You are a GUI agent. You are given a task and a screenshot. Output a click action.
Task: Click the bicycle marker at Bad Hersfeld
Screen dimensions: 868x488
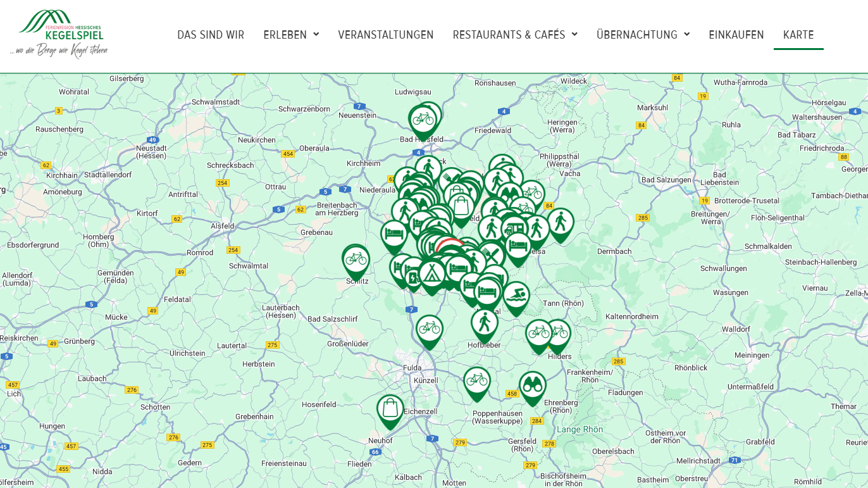(x=423, y=119)
